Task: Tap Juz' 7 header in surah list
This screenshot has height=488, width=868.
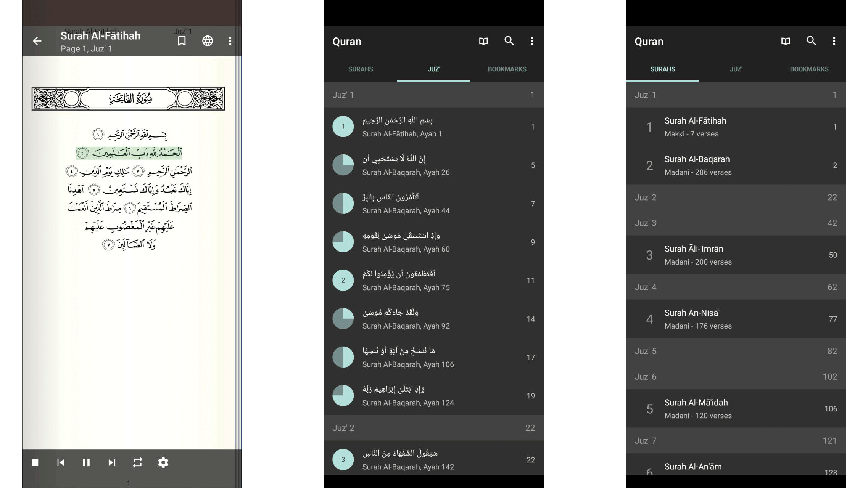Action: (736, 440)
